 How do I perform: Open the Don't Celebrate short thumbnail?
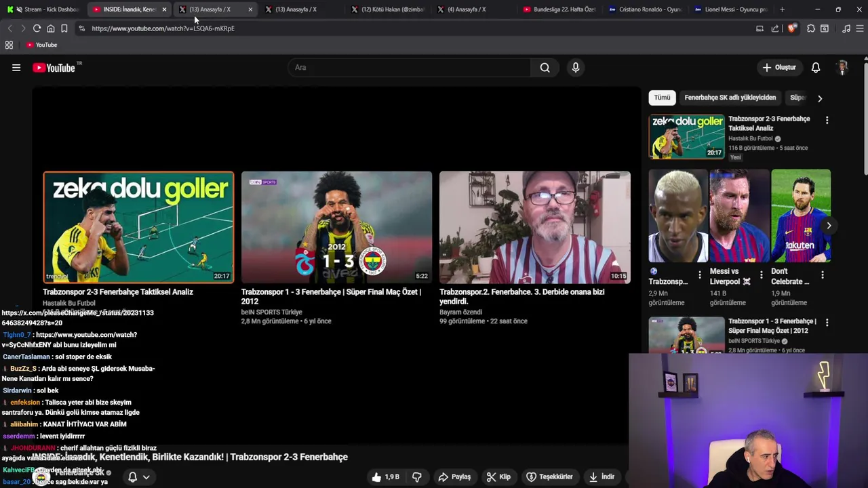click(x=801, y=216)
